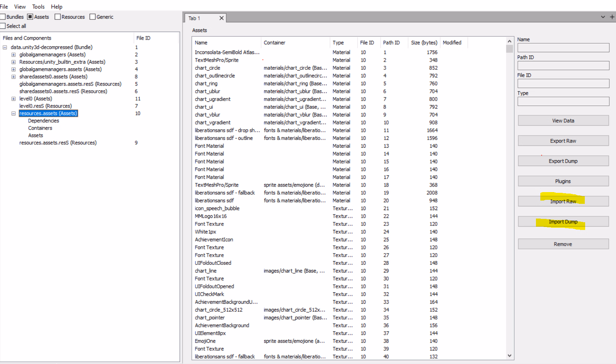Collapse the resources.assets (Assets) node
Viewport: 616px width, 364px height.
(14, 113)
